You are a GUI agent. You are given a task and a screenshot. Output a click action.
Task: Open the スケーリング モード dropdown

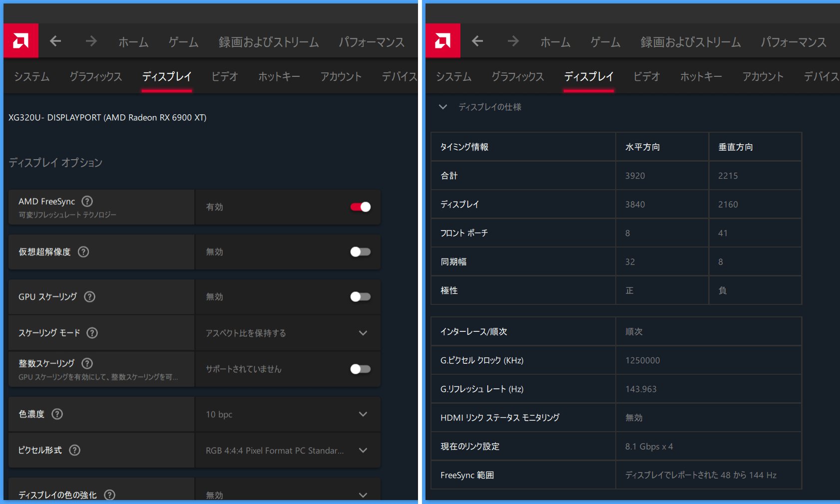tap(288, 333)
